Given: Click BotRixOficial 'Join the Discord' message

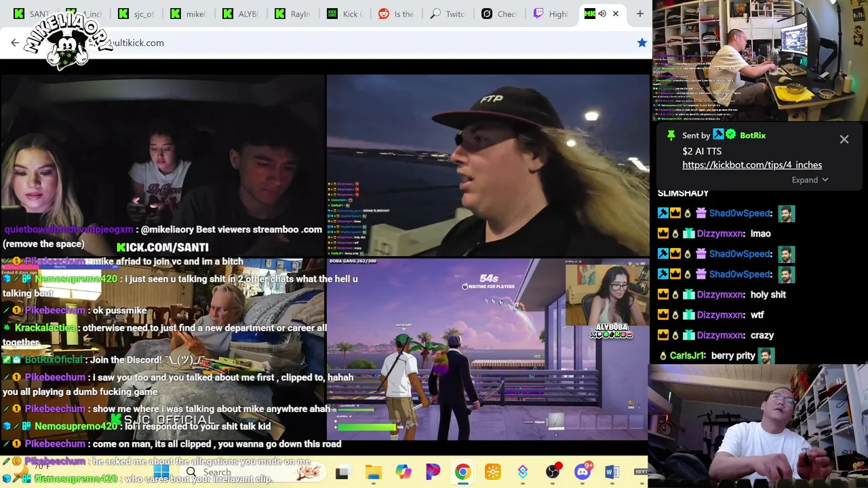Looking at the screenshot, I should tap(103, 360).
